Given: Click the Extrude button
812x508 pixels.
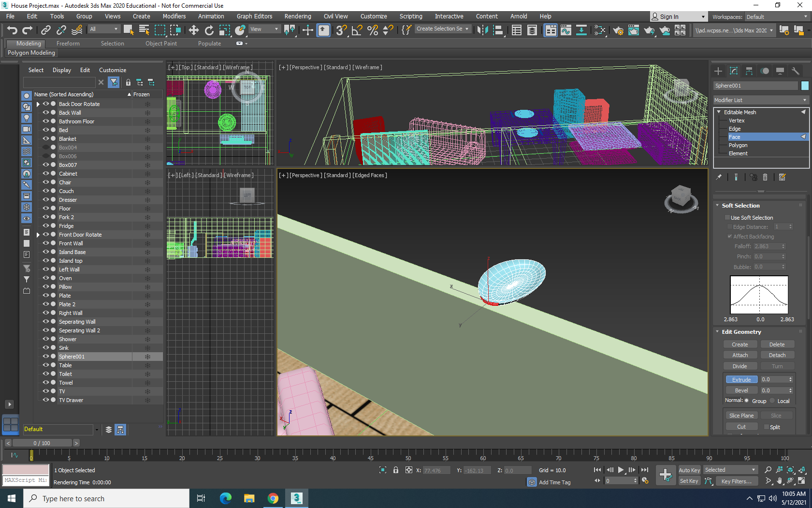Looking at the screenshot, I should 741,380.
